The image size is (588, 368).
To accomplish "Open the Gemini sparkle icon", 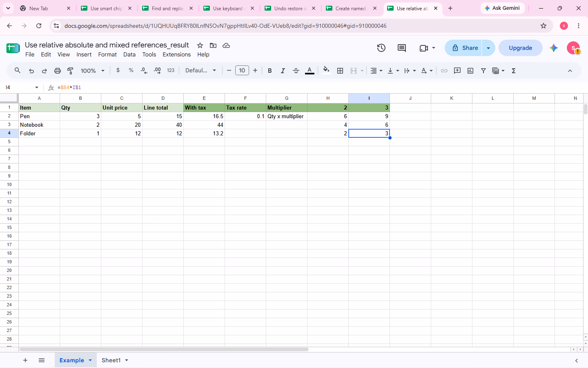I will pos(554,48).
